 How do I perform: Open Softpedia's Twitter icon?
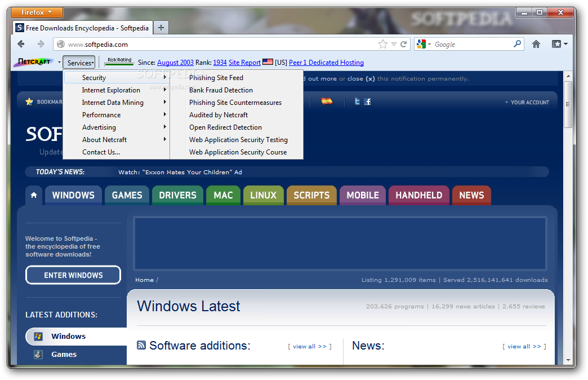point(357,101)
